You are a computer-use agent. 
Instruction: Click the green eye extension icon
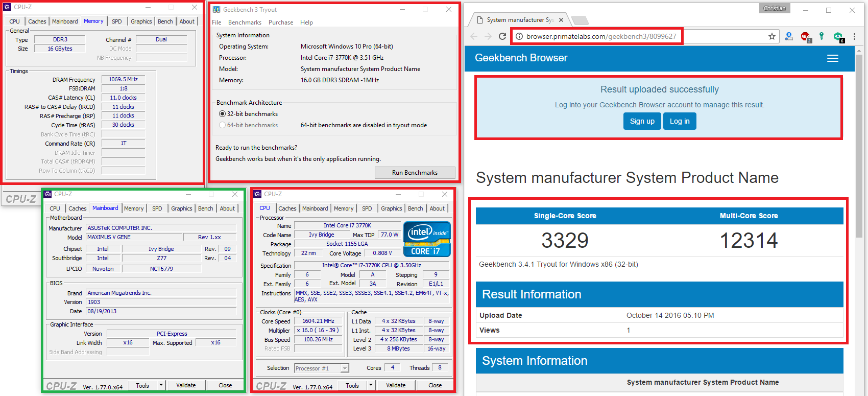pos(838,36)
